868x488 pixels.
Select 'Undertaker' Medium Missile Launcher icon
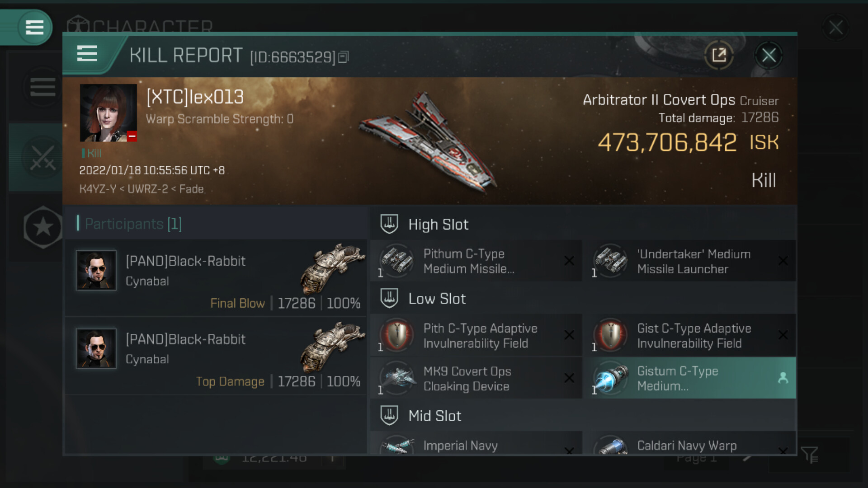tap(610, 261)
